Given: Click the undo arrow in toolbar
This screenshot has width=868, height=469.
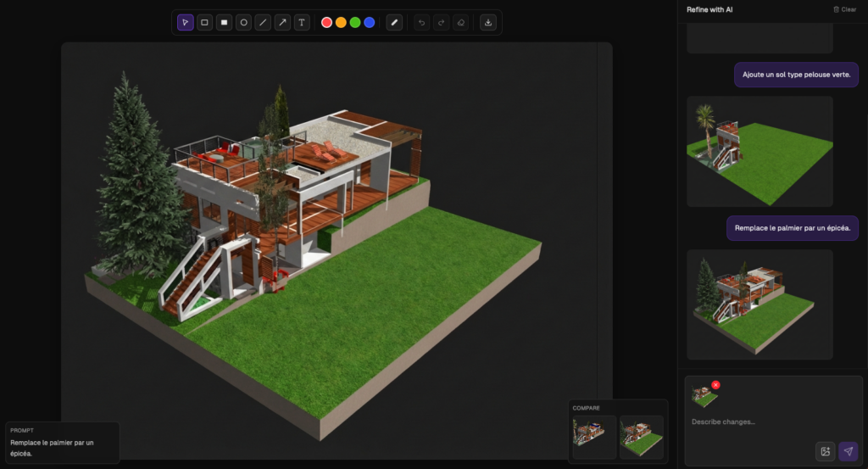Looking at the screenshot, I should pos(422,22).
